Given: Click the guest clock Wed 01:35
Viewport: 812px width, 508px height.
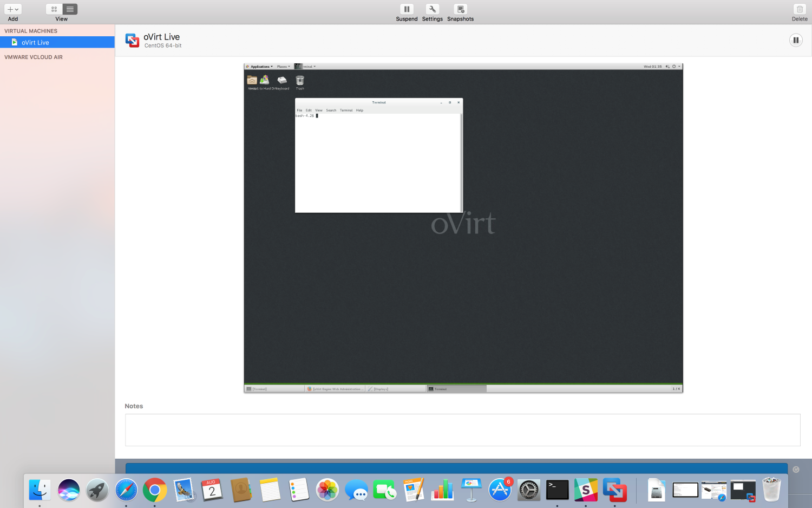Looking at the screenshot, I should pos(652,67).
